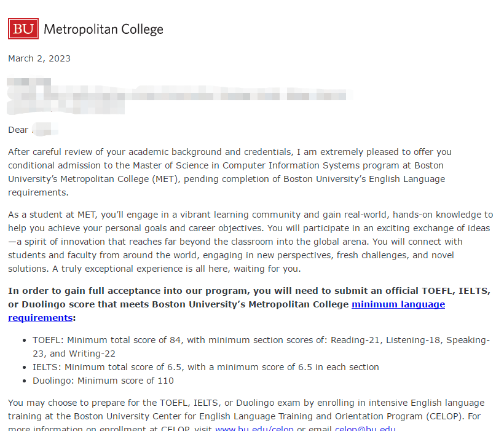Image resolution: width=504 pixels, height=431 pixels.
Task: Click the bullet marker beside Duolingo
Action: point(25,381)
